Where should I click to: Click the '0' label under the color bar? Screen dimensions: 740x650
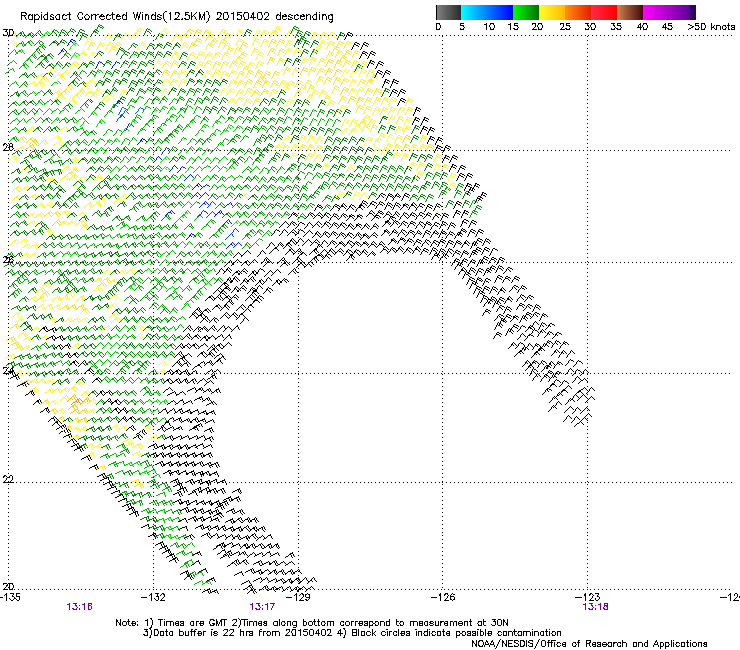point(438,27)
